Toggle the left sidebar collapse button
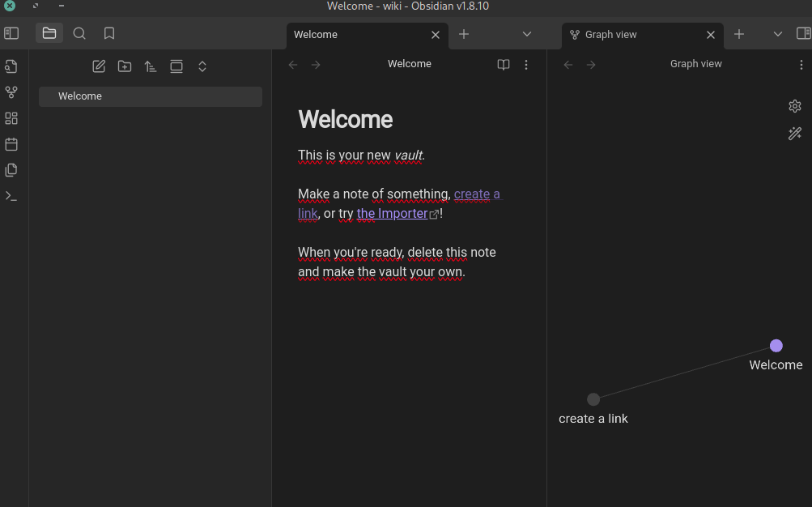 11,33
